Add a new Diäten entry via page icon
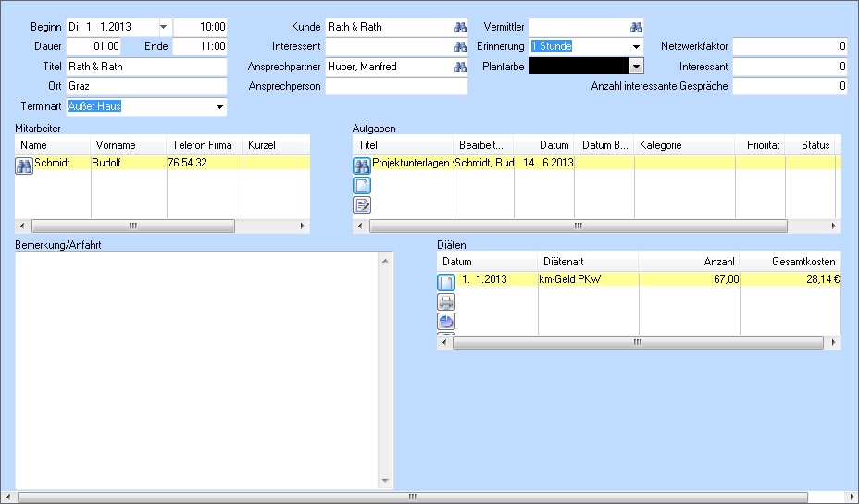This screenshot has height=504, width=859. point(445,282)
